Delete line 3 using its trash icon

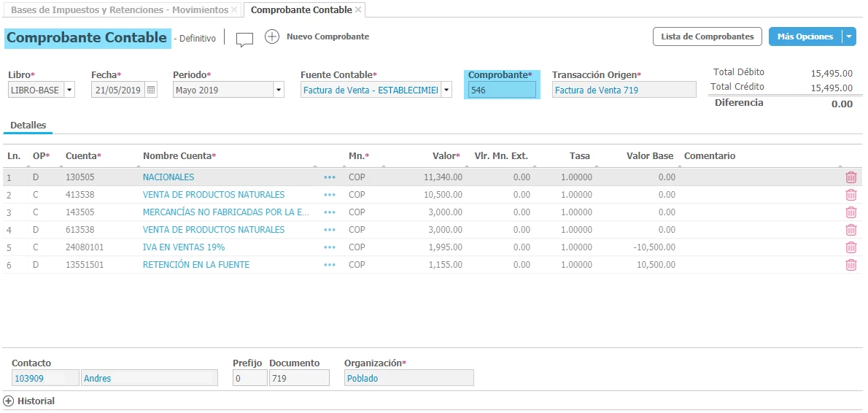click(850, 212)
